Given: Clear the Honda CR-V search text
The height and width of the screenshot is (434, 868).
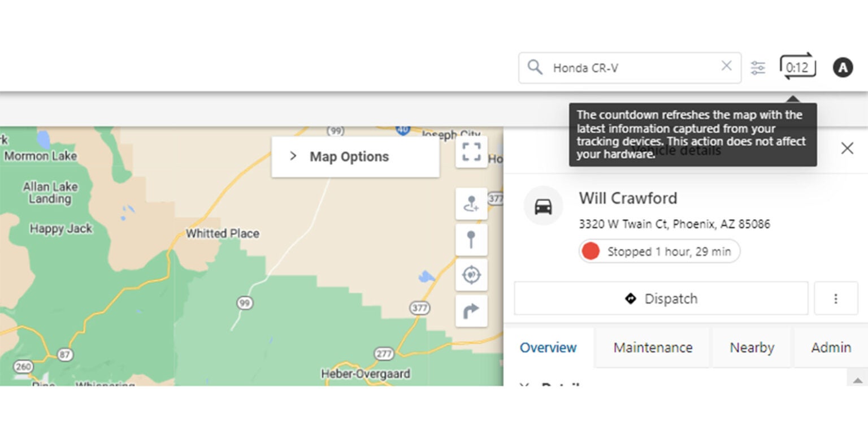Looking at the screenshot, I should pos(726,67).
